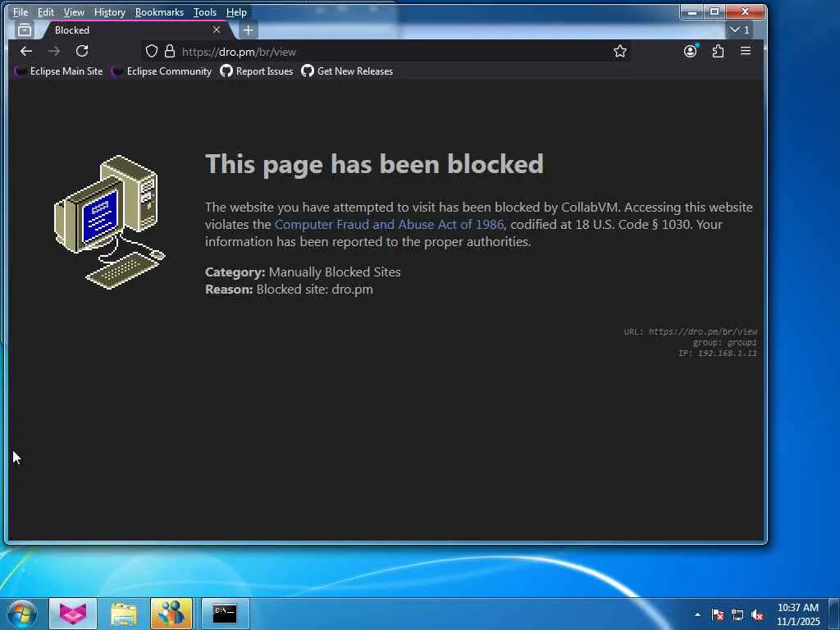Viewport: 840px width, 630px height.
Task: Open the Bookmarks menu
Action: tap(159, 11)
